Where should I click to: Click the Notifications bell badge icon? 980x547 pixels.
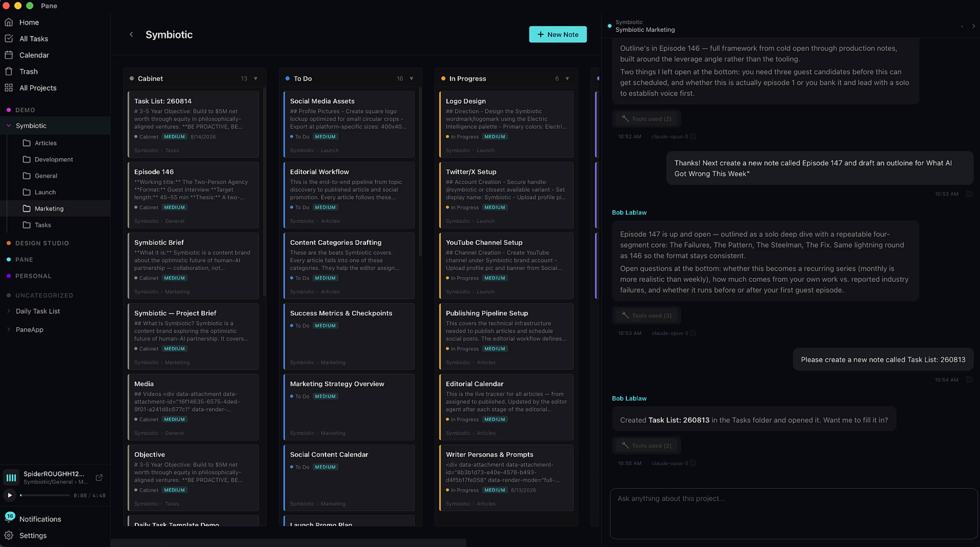pyautogui.click(x=9, y=517)
